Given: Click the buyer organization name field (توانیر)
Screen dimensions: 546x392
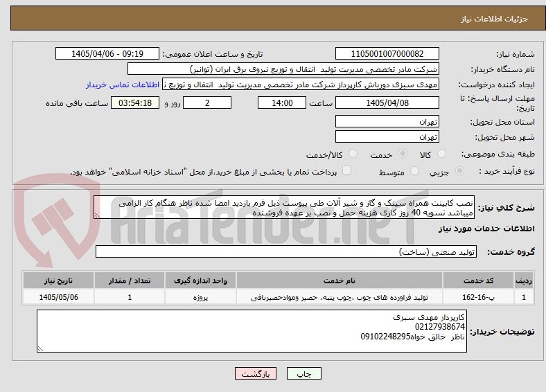Looking at the screenshot, I should [283, 69].
